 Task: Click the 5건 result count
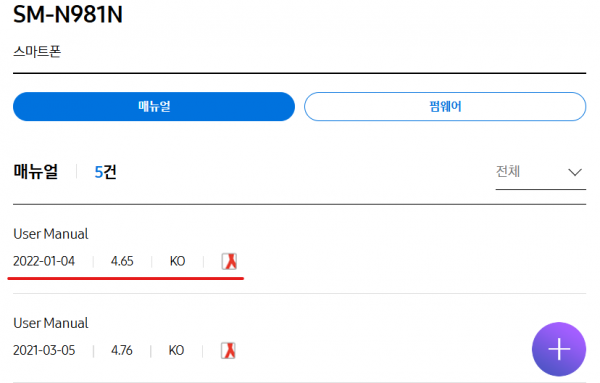click(106, 172)
